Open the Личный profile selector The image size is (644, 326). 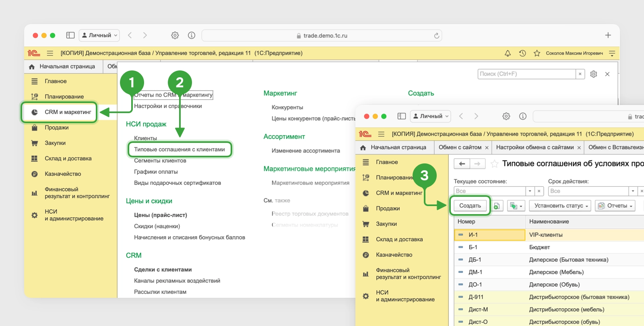[99, 35]
